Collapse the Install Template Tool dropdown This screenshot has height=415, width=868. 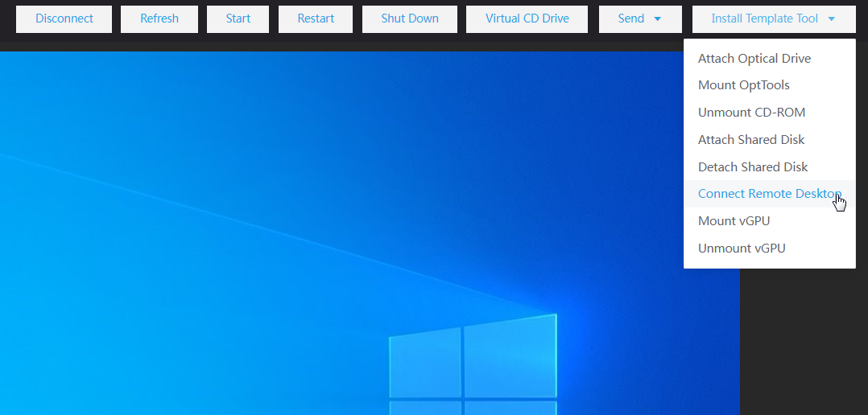coord(773,18)
